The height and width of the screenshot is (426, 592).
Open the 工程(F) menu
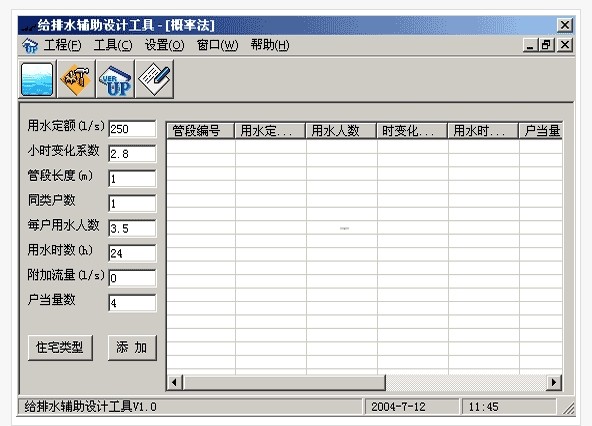62,45
